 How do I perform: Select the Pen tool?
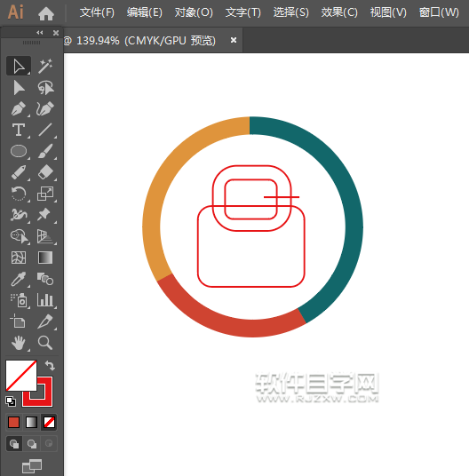pos(19,108)
